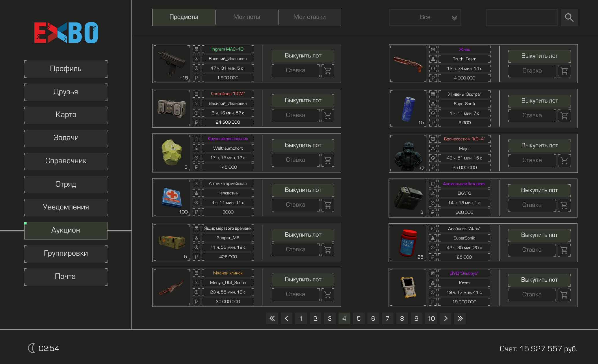598x364 pixels.
Task: Buy out Контейнер КСМ lot
Action: pos(303,101)
